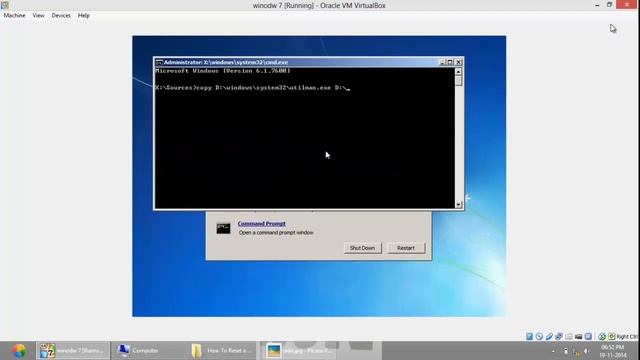Close the cmd.exe window
This screenshot has height=360, width=640.
(x=458, y=62)
